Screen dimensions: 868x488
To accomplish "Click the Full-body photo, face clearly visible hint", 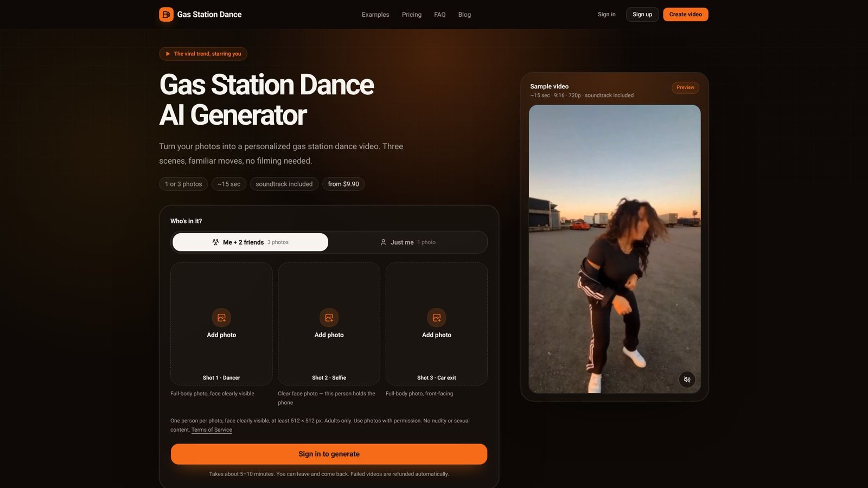I will pyautogui.click(x=212, y=394).
